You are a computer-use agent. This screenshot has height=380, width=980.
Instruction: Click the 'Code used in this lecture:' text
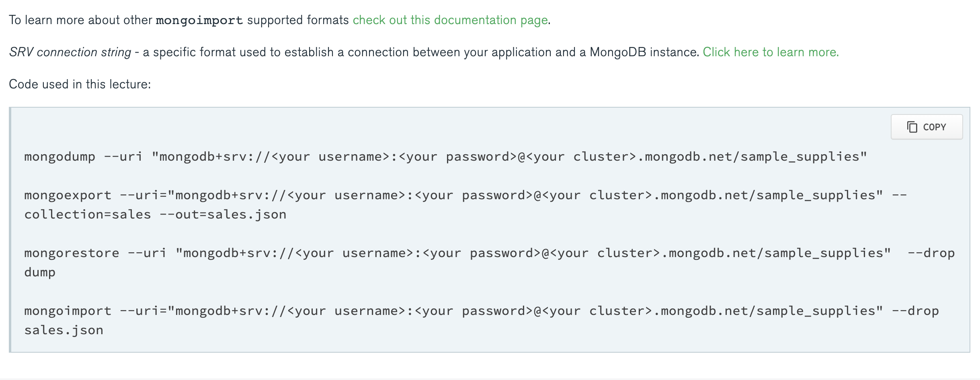[x=80, y=84]
